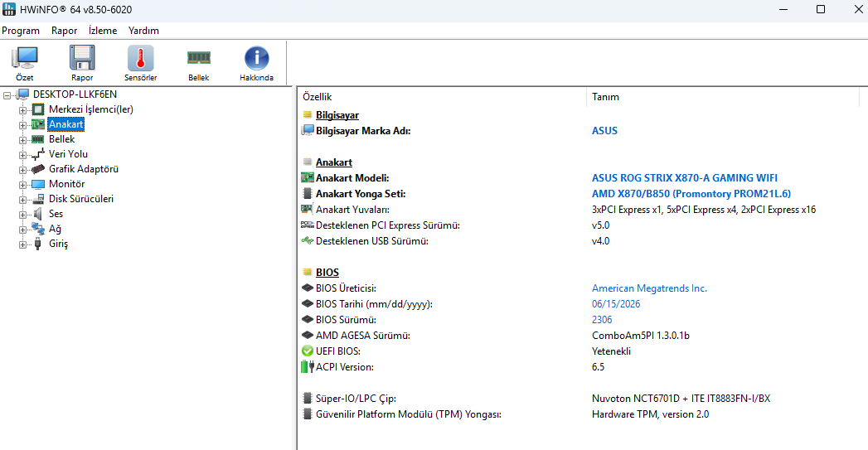Click the monitor icon next to Monitör
Screen dimensions: 868x450
click(x=38, y=184)
